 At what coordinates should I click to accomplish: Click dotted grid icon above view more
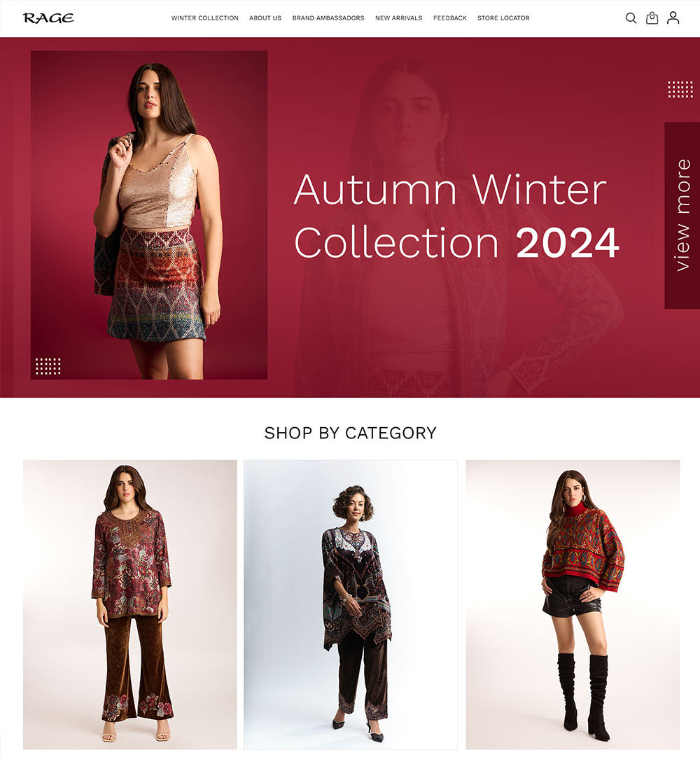click(680, 90)
